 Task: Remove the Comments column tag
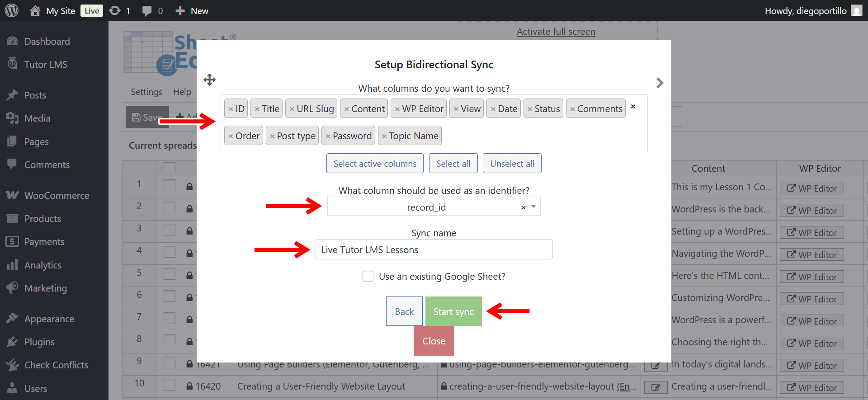tap(572, 109)
